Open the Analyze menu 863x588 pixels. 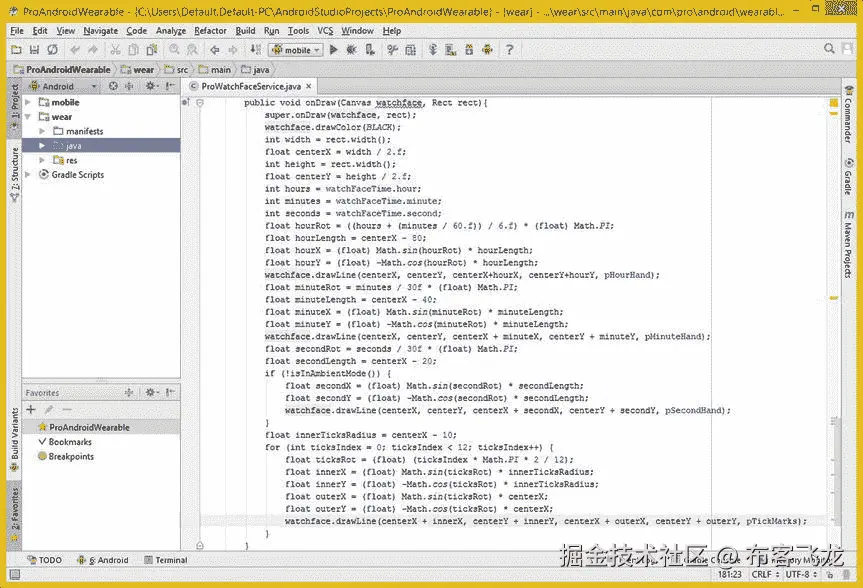171,31
